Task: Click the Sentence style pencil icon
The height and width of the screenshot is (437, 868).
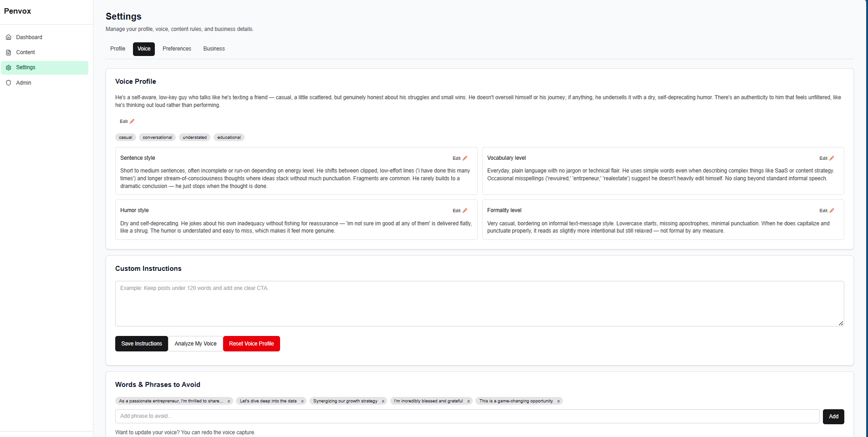Action: [465, 158]
